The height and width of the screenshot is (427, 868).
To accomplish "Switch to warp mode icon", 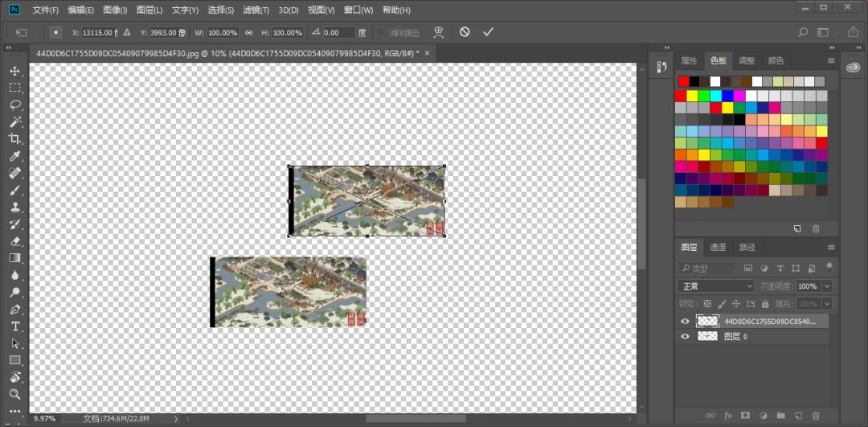I will tap(439, 32).
